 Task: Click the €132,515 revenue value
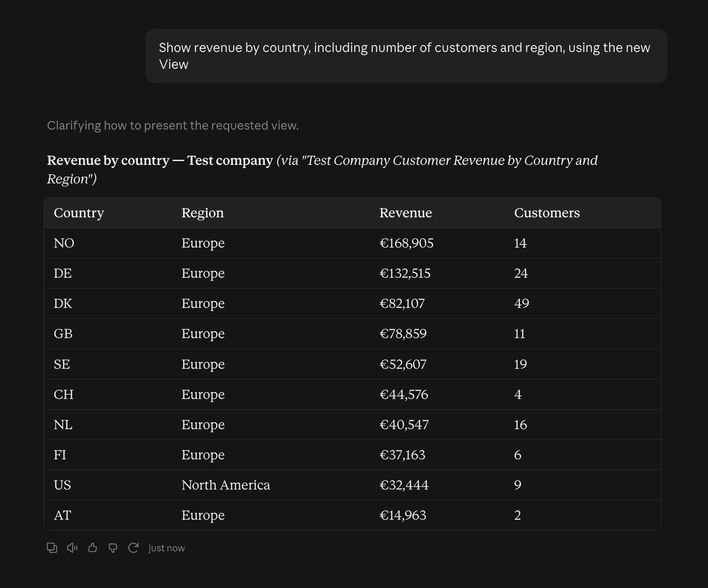[405, 273]
